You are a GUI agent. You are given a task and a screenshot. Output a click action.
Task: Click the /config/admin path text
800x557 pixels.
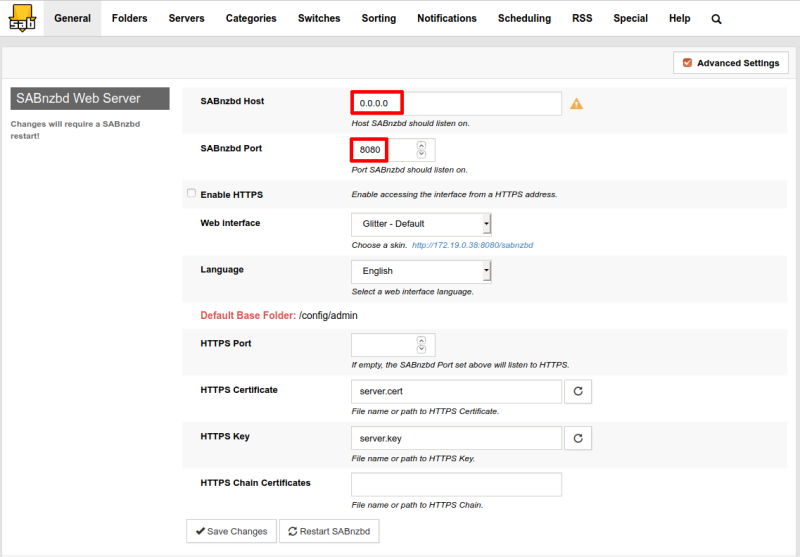(328, 315)
